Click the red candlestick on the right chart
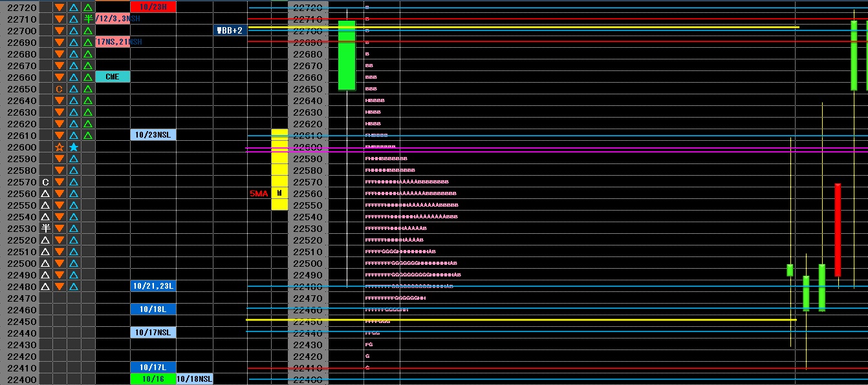868x385 pixels. click(x=838, y=230)
